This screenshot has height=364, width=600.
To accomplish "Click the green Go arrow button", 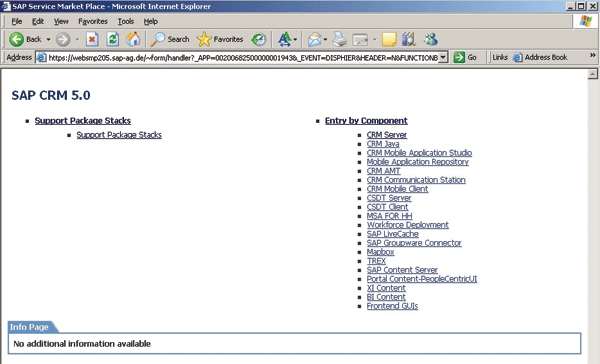I will [459, 57].
